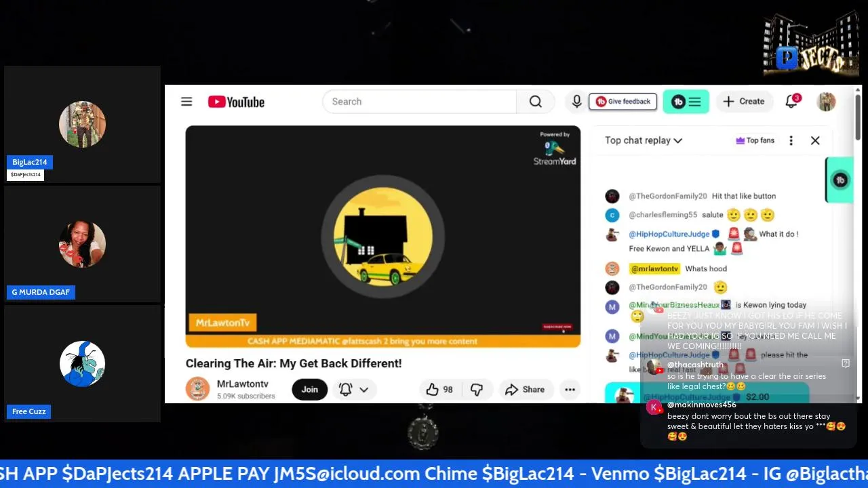Click the @charlesfleming55 blue C avatar
The width and height of the screenshot is (868, 488).
coord(612,215)
